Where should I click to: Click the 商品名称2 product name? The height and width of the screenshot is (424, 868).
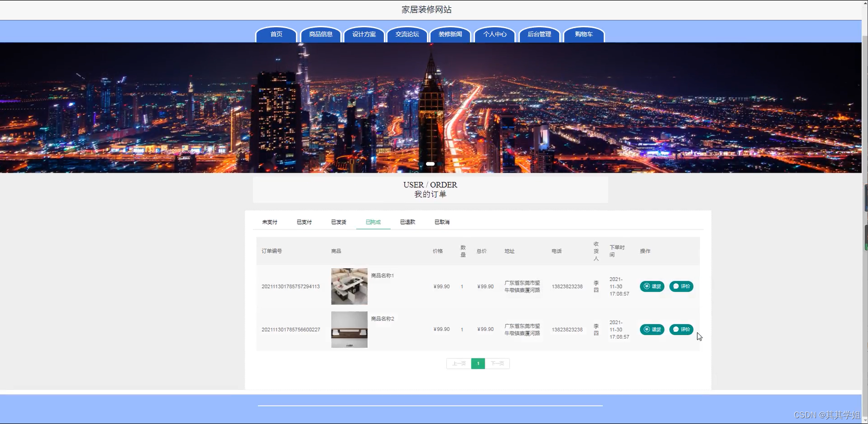382,319
